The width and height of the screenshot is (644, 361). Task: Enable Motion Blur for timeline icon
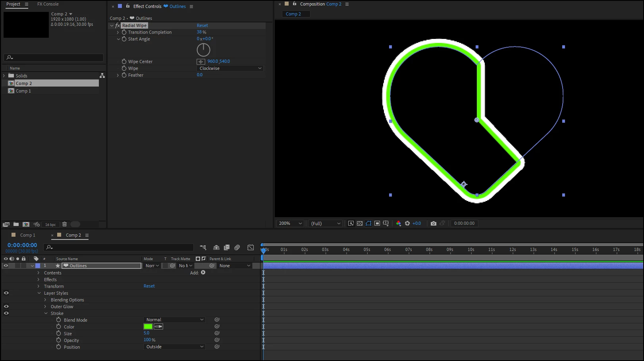[x=237, y=247]
